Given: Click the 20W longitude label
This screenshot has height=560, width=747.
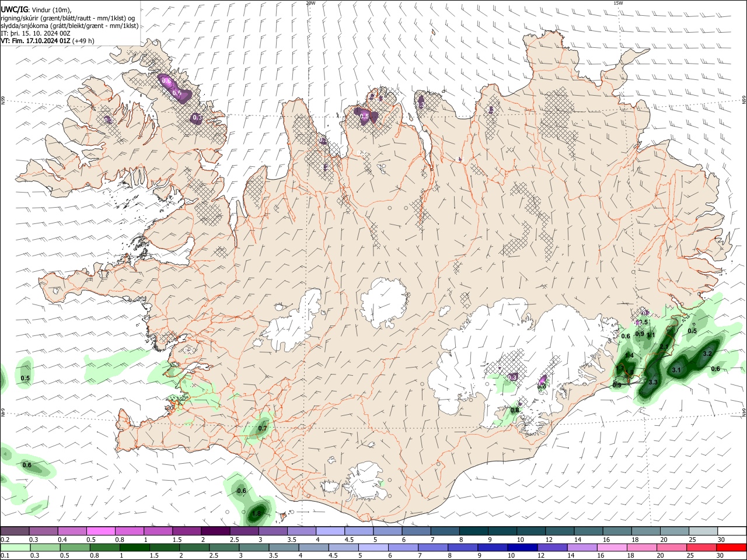Looking at the screenshot, I should [310, 3].
